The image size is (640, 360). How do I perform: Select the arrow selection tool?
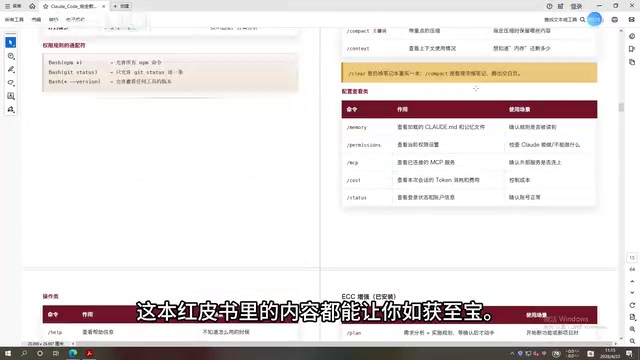(11, 42)
